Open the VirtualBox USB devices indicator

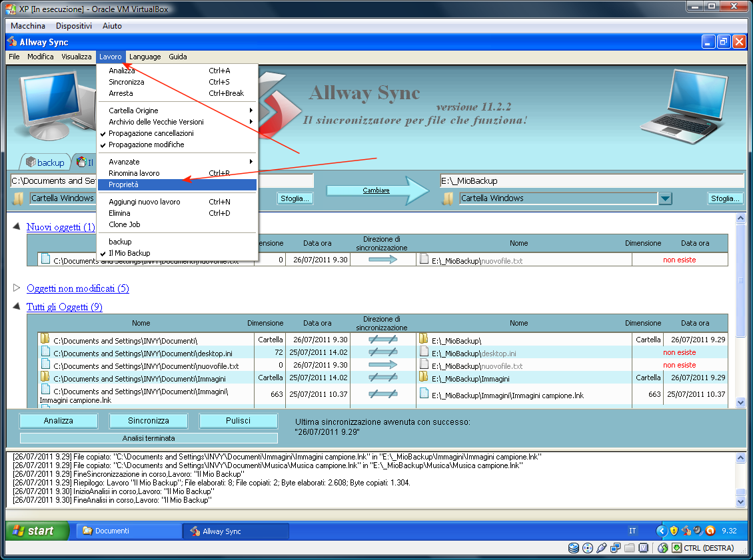(x=601, y=548)
